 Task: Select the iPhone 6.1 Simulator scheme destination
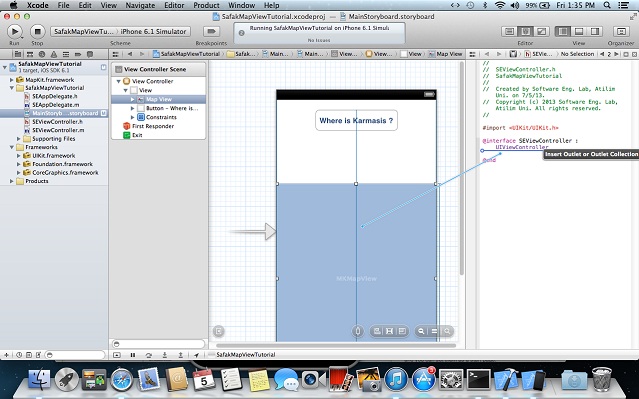(x=153, y=31)
